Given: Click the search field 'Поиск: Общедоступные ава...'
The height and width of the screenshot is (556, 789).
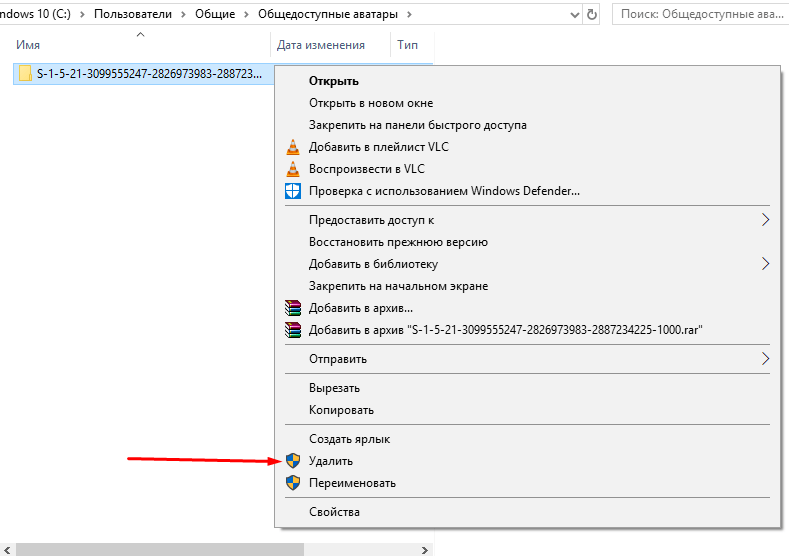Looking at the screenshot, I should click(x=700, y=14).
